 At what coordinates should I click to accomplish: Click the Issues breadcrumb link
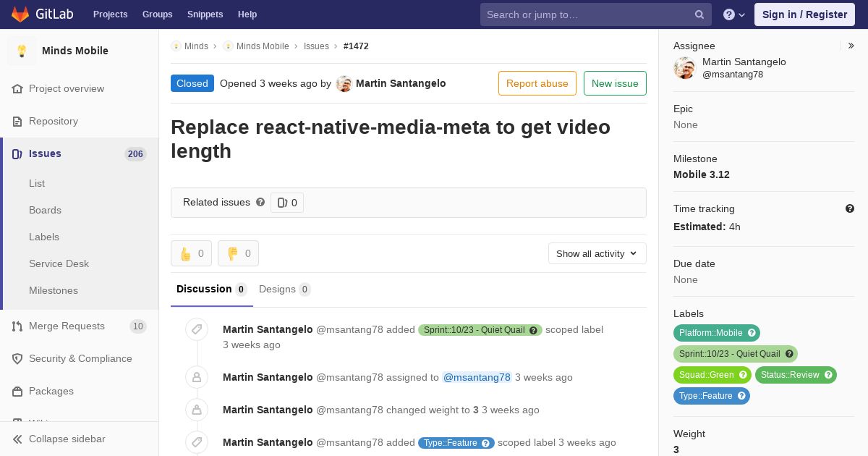click(x=316, y=46)
